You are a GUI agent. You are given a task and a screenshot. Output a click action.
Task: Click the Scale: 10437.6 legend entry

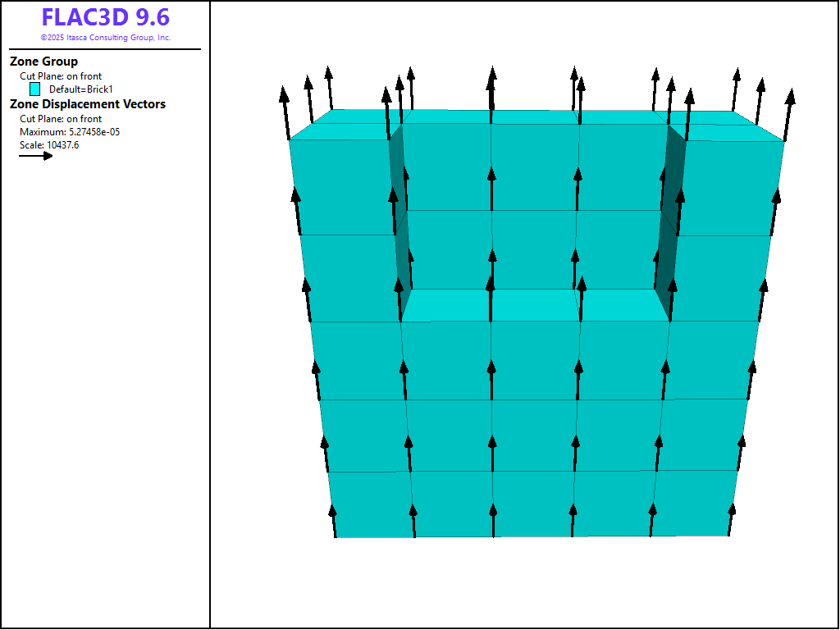point(49,145)
